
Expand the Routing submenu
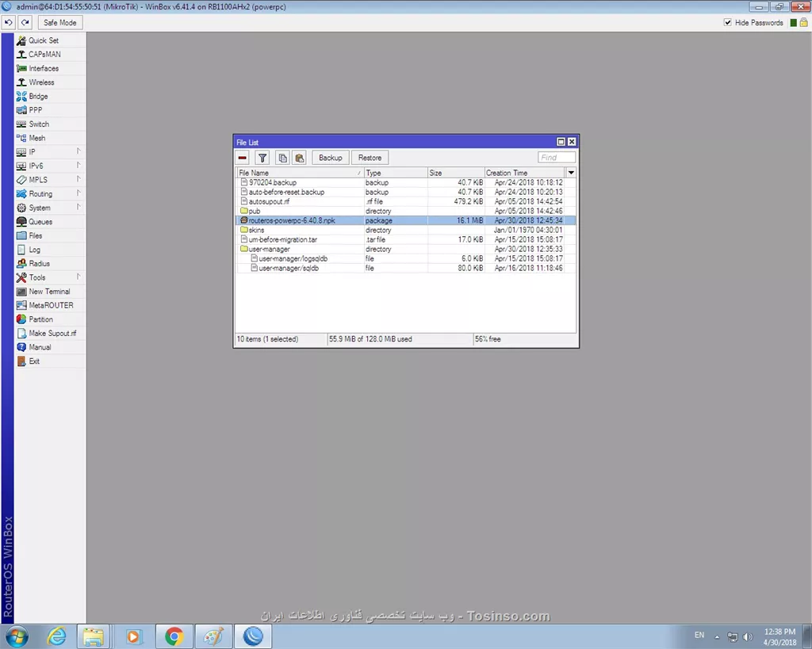[x=50, y=194]
